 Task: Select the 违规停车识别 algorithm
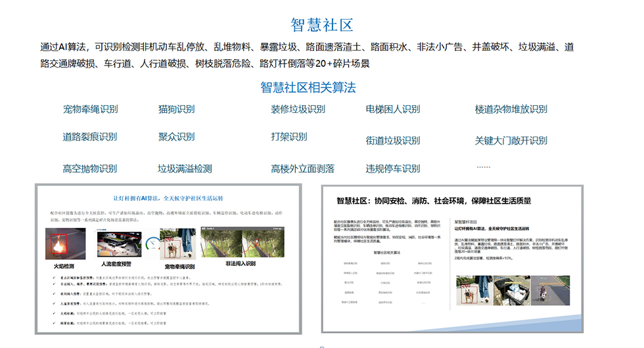(x=393, y=169)
